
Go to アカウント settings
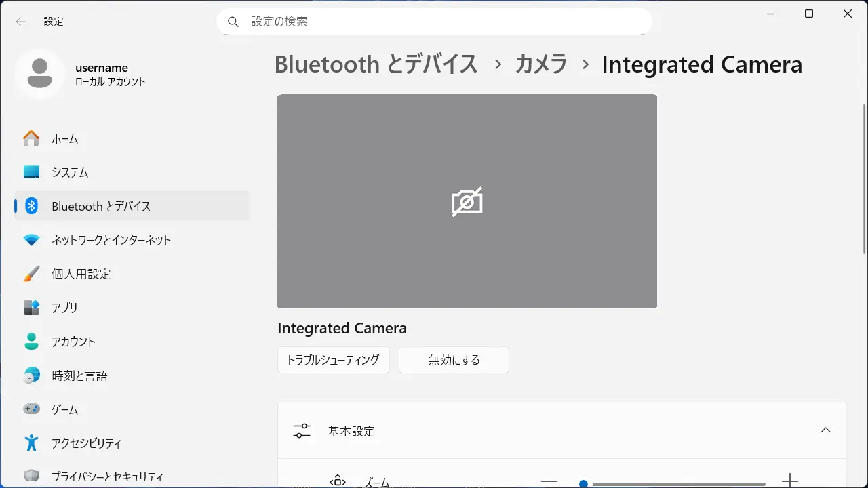pyautogui.click(x=73, y=342)
